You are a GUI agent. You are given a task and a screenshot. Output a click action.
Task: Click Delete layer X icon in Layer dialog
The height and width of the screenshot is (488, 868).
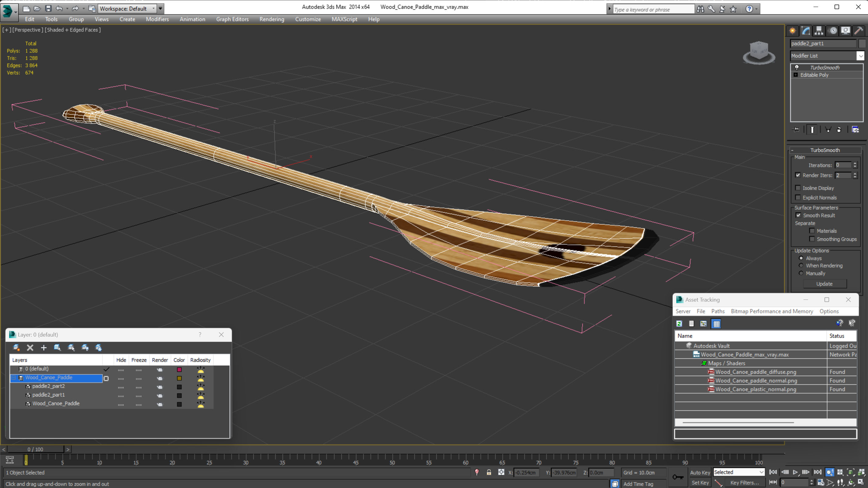[x=30, y=348]
